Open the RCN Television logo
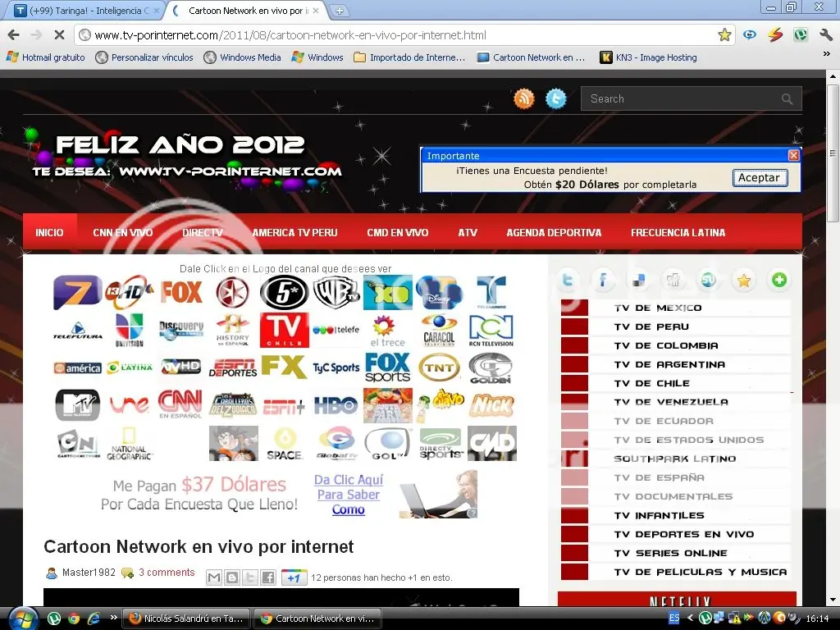Screen dimensions: 840x630 pos(491,331)
